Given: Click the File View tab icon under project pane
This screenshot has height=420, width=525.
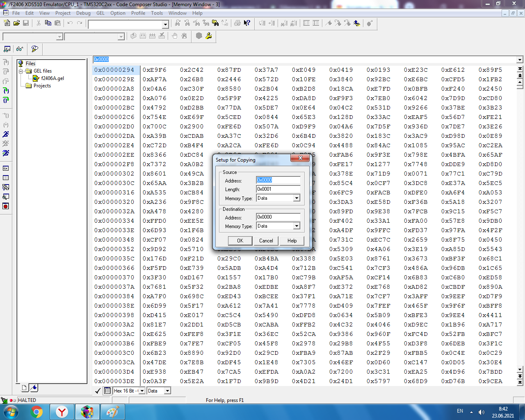Looking at the screenshot, I should (x=24, y=388).
